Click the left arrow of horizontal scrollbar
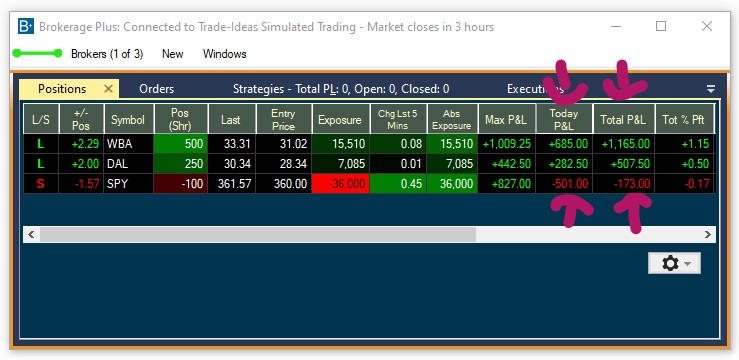 click(x=31, y=234)
